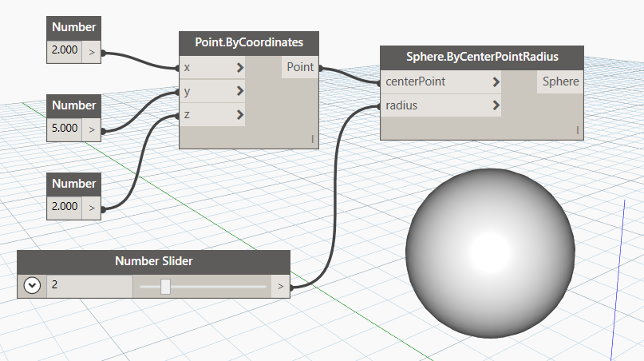Click the Number Slider thumb handle
Screen dimensions: 644x361
pyautogui.click(x=165, y=287)
